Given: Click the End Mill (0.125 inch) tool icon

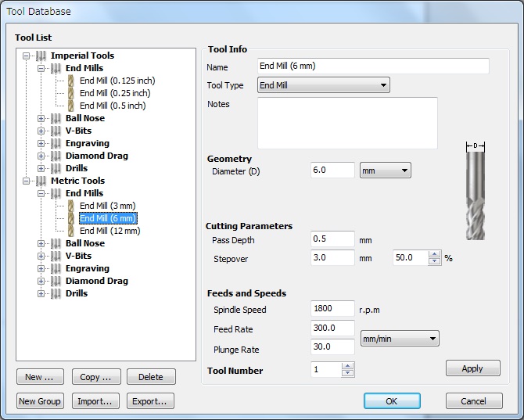Looking at the screenshot, I should click(71, 81).
